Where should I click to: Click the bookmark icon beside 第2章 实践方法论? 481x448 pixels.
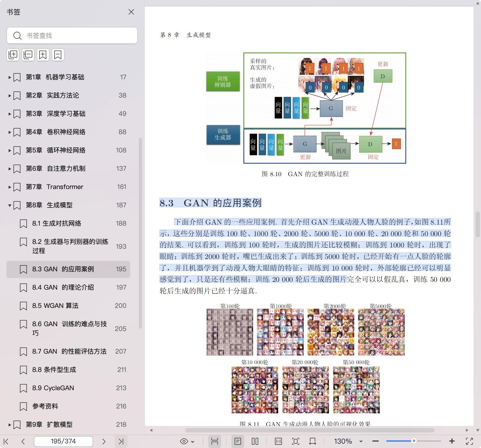click(x=17, y=95)
